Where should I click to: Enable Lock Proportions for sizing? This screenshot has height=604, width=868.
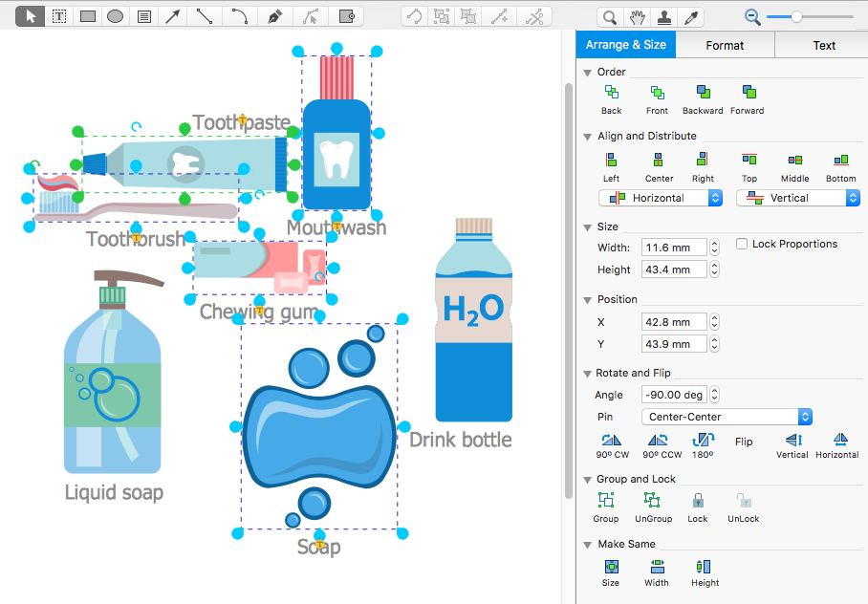(742, 244)
